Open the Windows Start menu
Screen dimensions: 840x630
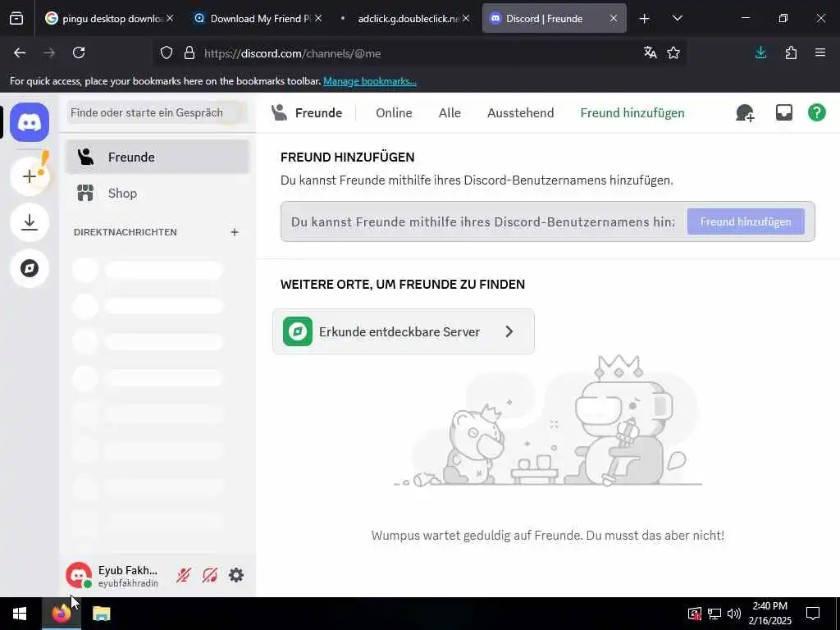tap(20, 614)
